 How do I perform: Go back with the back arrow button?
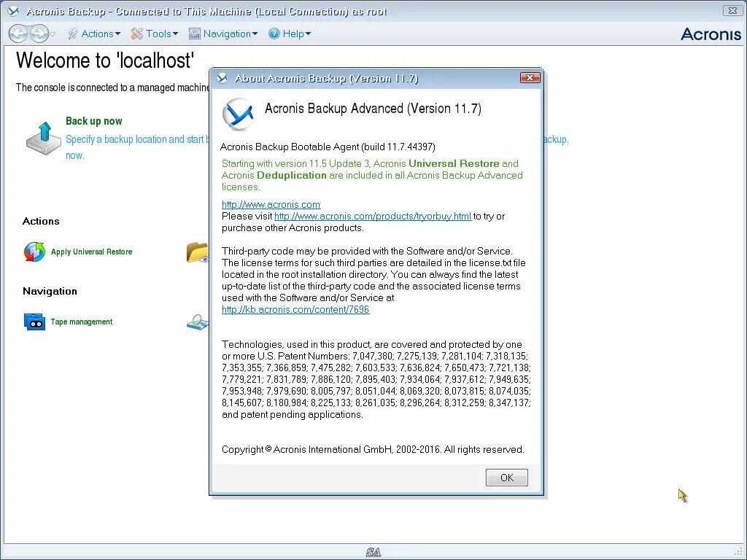point(18,34)
